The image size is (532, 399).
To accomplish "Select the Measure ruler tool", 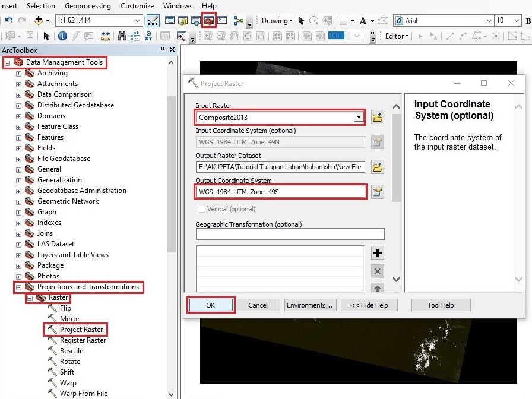I will [106, 36].
